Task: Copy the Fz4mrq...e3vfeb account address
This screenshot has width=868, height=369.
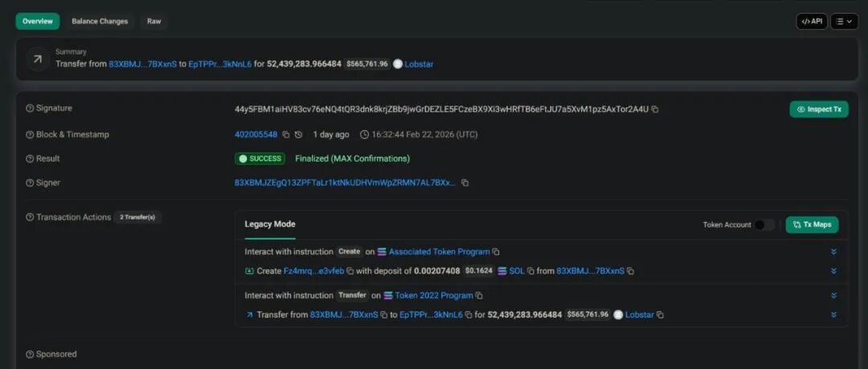Action: [350, 272]
